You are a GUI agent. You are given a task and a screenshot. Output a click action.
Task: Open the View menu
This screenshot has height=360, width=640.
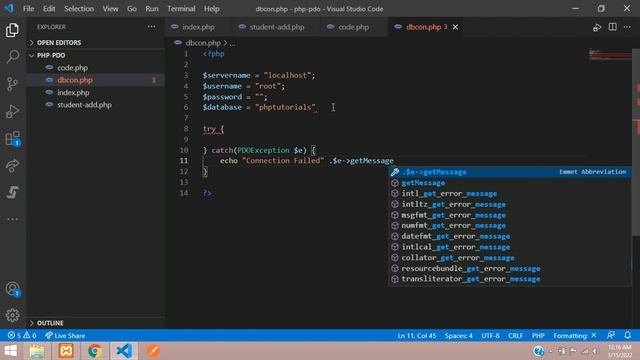110,9
